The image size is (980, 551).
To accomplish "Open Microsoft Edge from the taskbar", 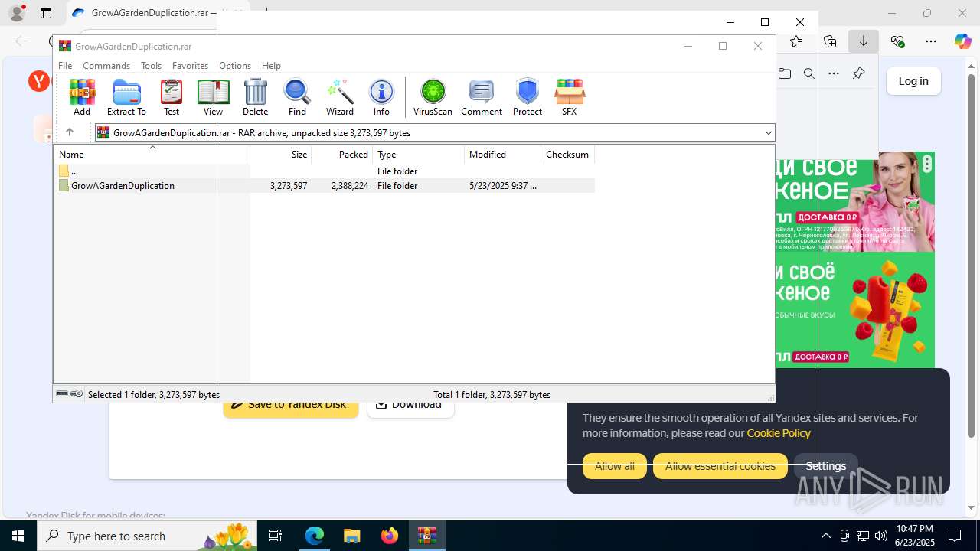I will pos(315,536).
